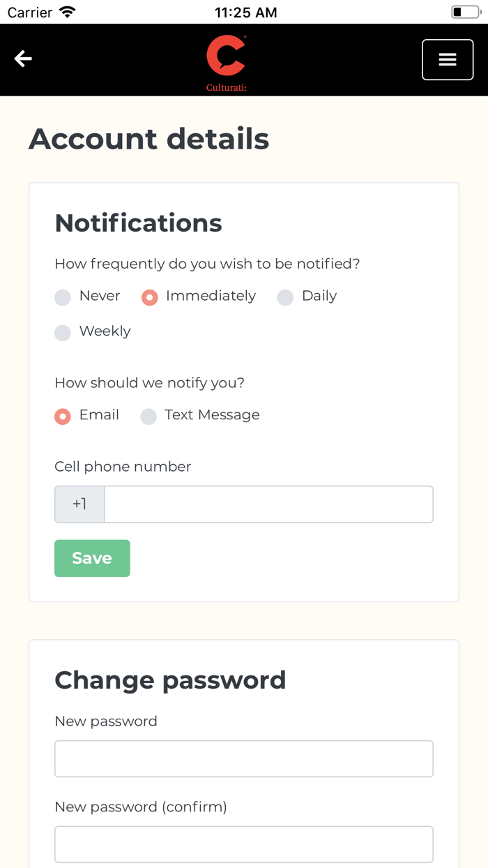488x868 pixels.
Task: Tap the +1 country code prefix
Action: [x=79, y=504]
